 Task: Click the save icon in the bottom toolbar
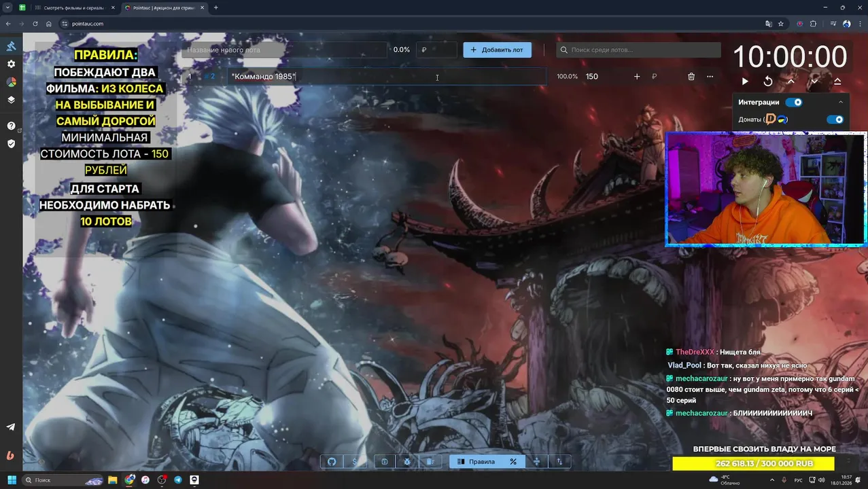384,462
